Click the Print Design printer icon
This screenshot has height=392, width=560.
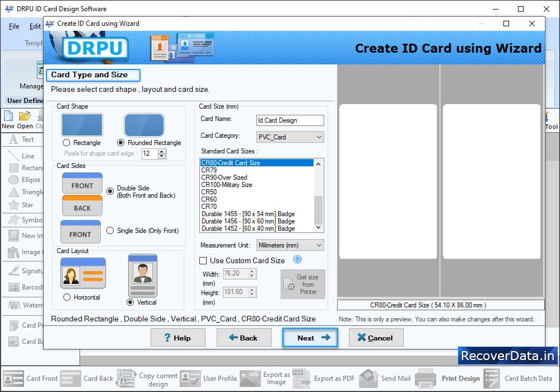pyautogui.click(x=426, y=379)
